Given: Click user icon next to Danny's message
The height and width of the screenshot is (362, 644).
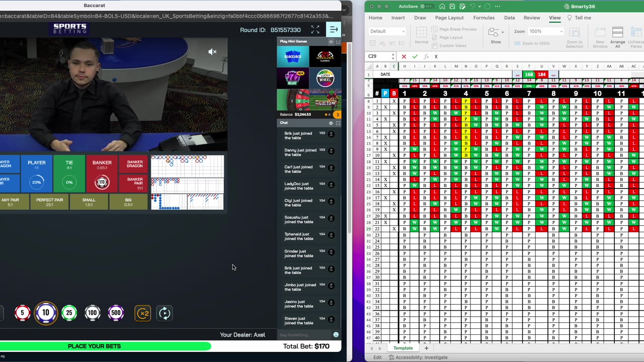Looking at the screenshot, I should (331, 151).
